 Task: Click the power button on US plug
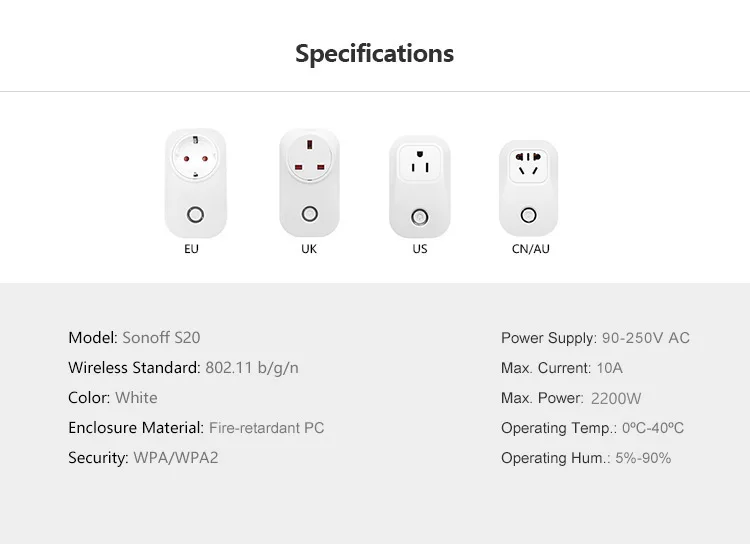tap(419, 217)
